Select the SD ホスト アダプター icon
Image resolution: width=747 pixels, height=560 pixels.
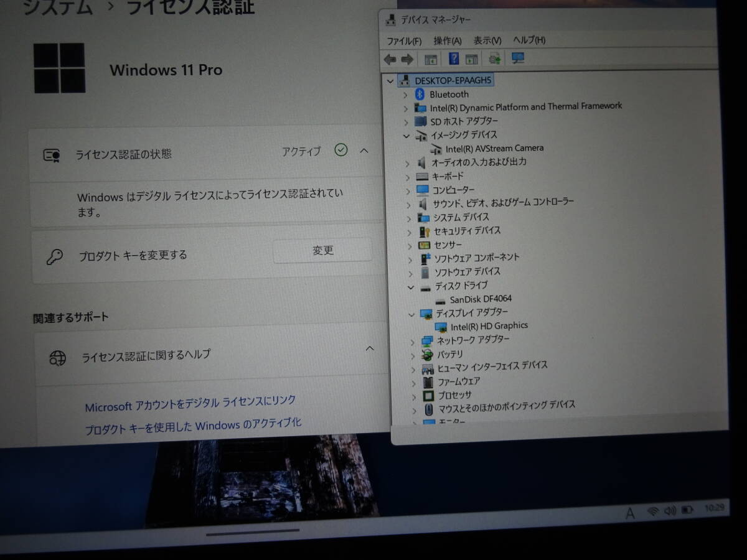[421, 122]
